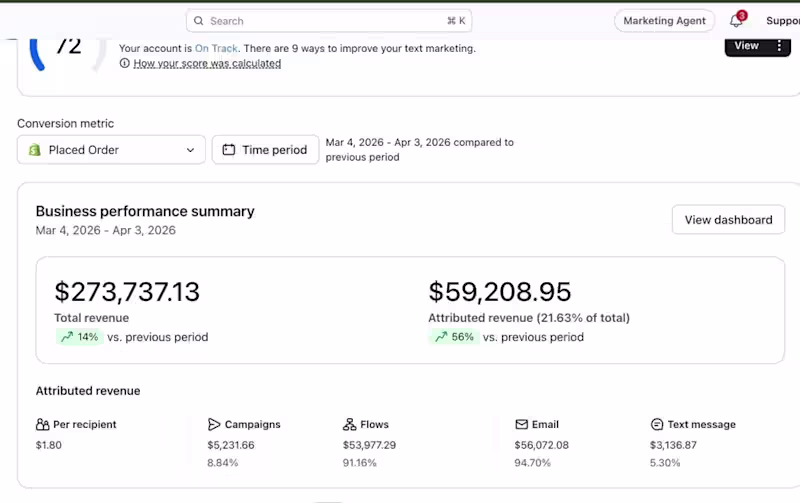
Task: Click the search magnifier icon
Action: [198, 21]
